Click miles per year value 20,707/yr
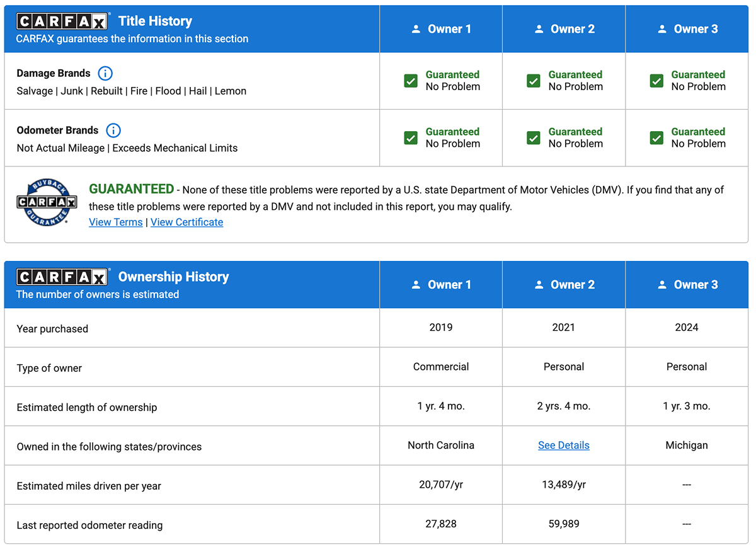Screen dimensions: 756x547 coord(441,484)
